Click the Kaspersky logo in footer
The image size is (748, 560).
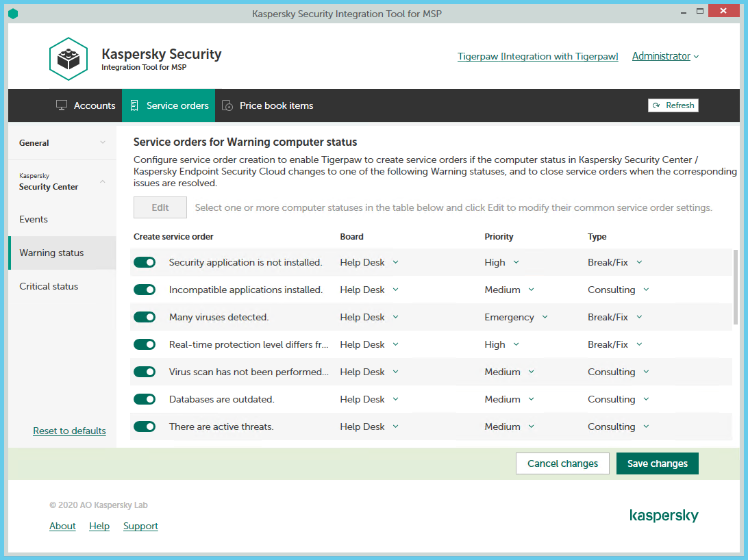(x=663, y=516)
